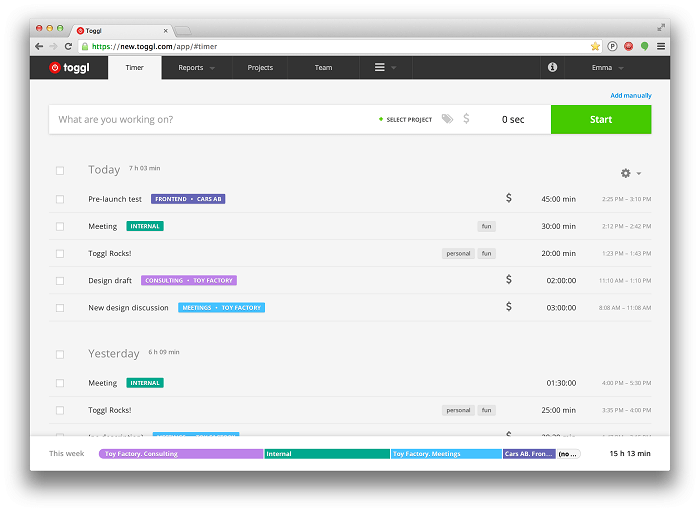Image resolution: width=700 pixels, height=512 pixels.
Task: Click the bookmark star in address bar
Action: (x=595, y=46)
